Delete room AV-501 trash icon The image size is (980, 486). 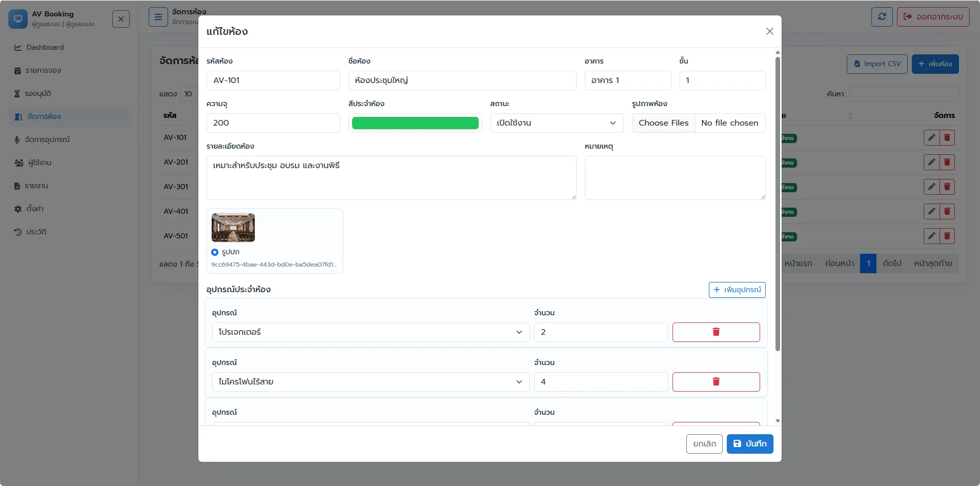947,236
